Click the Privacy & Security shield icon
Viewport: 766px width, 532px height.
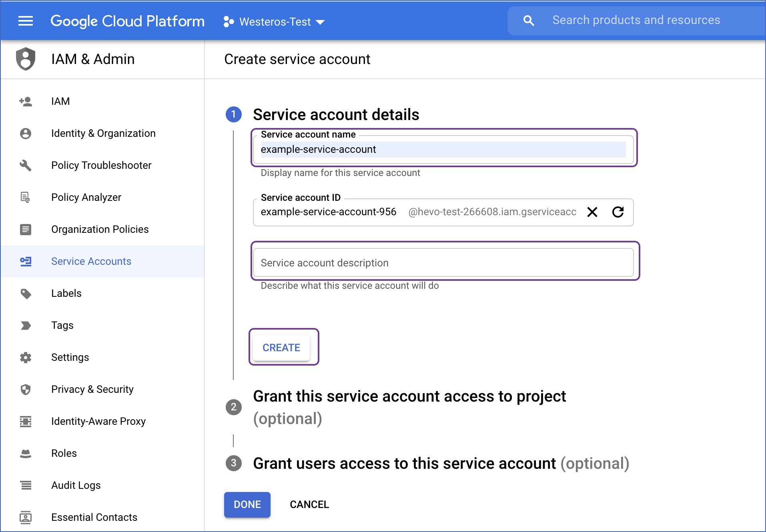pos(26,389)
